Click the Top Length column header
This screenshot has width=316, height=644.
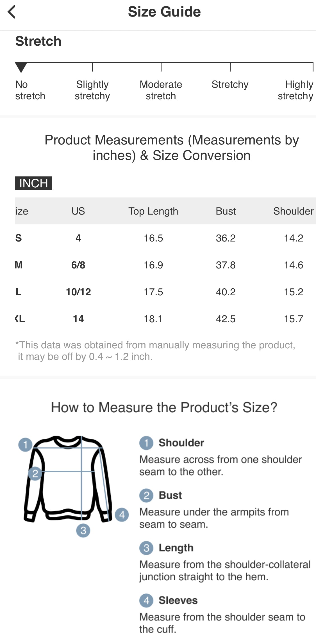153,211
